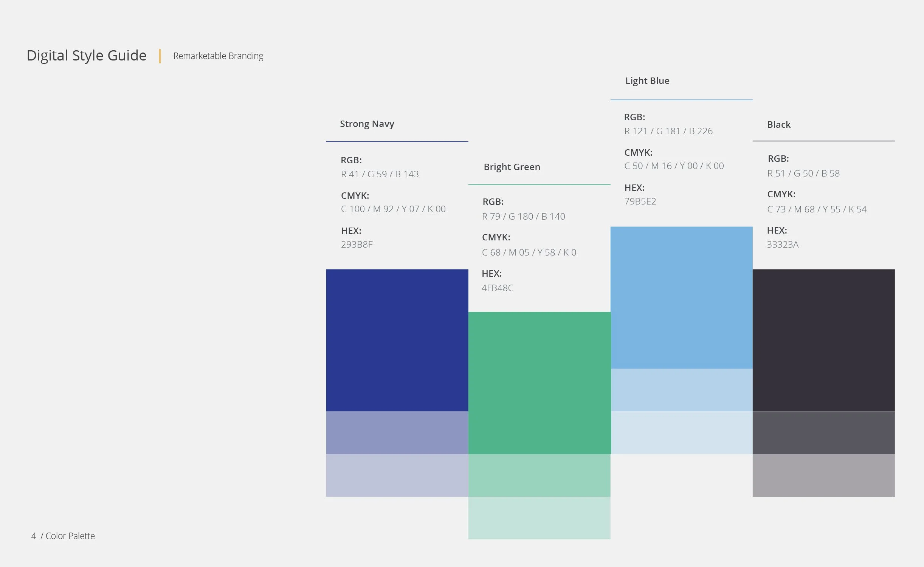The image size is (924, 567).
Task: Click the 'Remarketable Branding' subtitle
Action: tap(218, 56)
